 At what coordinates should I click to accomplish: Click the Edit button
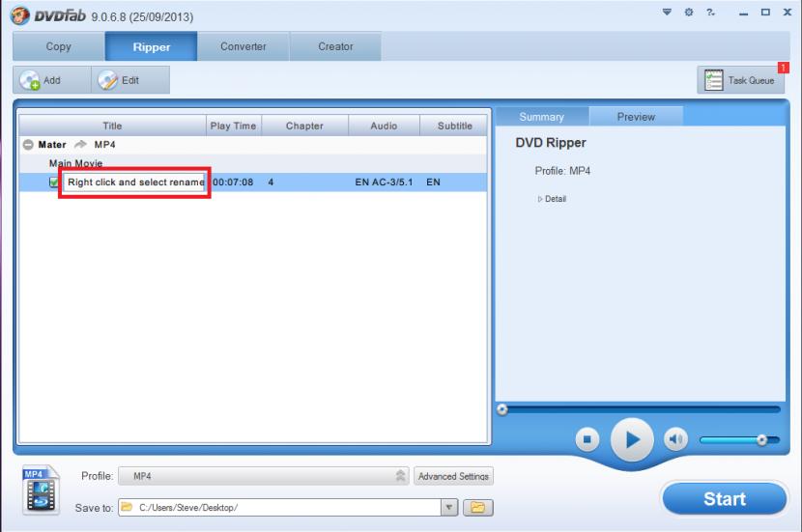click(129, 80)
